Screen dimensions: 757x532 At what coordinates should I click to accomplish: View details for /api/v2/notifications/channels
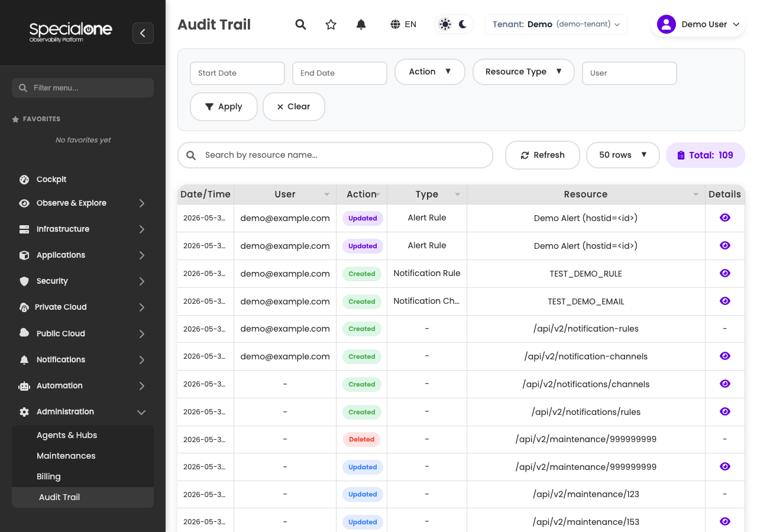[725, 384]
